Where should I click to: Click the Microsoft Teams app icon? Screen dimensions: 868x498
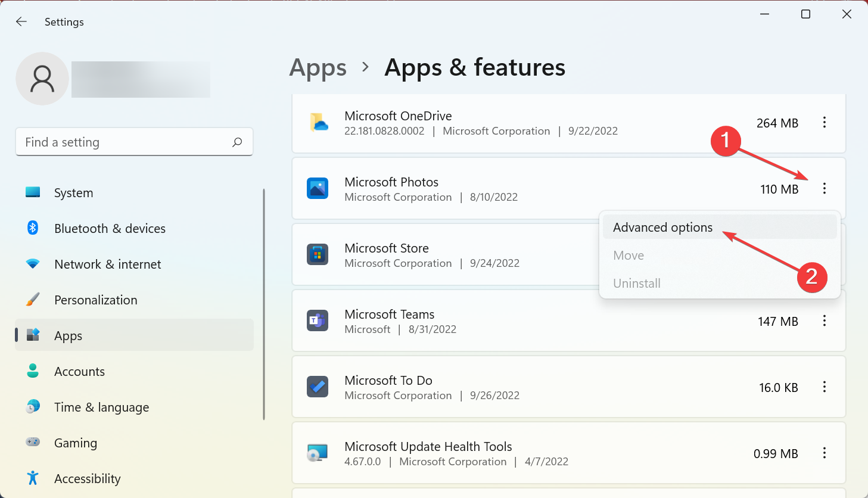point(318,321)
